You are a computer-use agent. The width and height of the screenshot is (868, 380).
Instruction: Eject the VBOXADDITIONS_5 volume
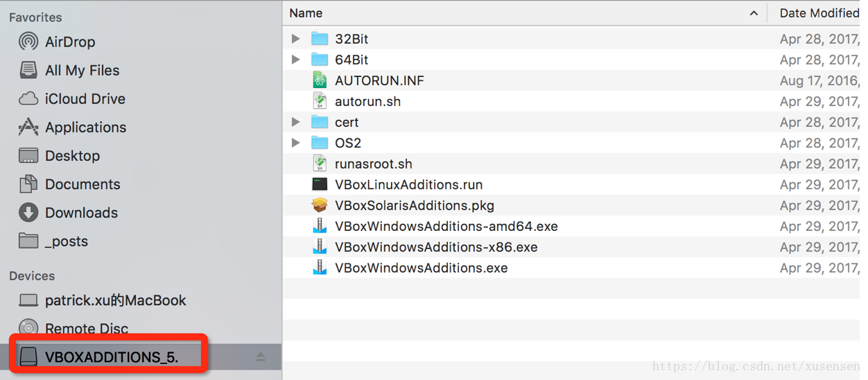[x=261, y=356]
